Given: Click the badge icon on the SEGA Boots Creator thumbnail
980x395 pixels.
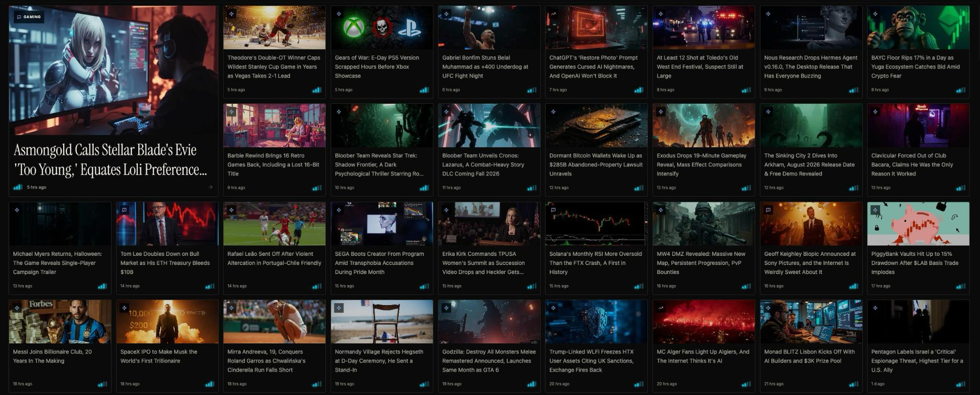Looking at the screenshot, I should tap(339, 210).
